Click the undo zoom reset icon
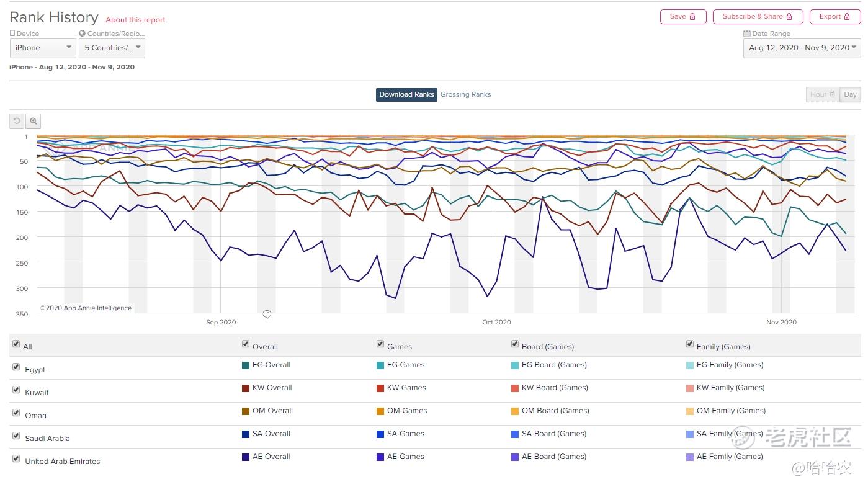Viewport: 868px width, 487px height. 17,122
